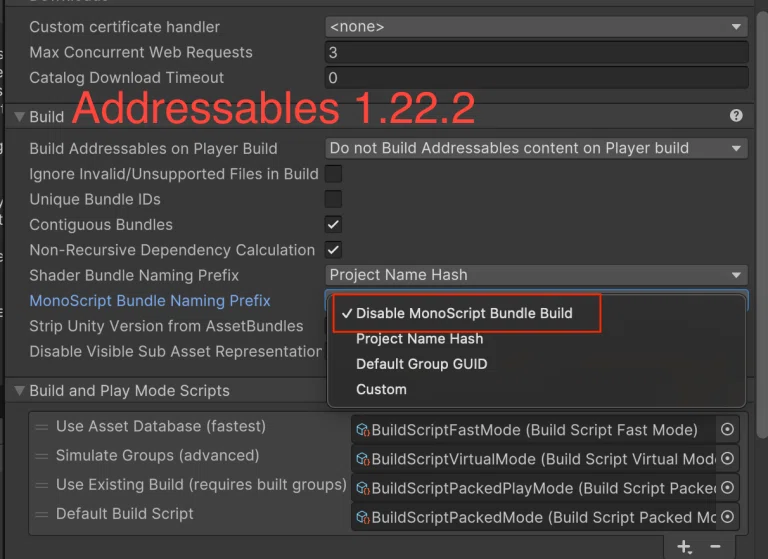The image size is (768, 559).
Task: Uncheck the Contiguous Bundles checkbox
Action: point(334,225)
